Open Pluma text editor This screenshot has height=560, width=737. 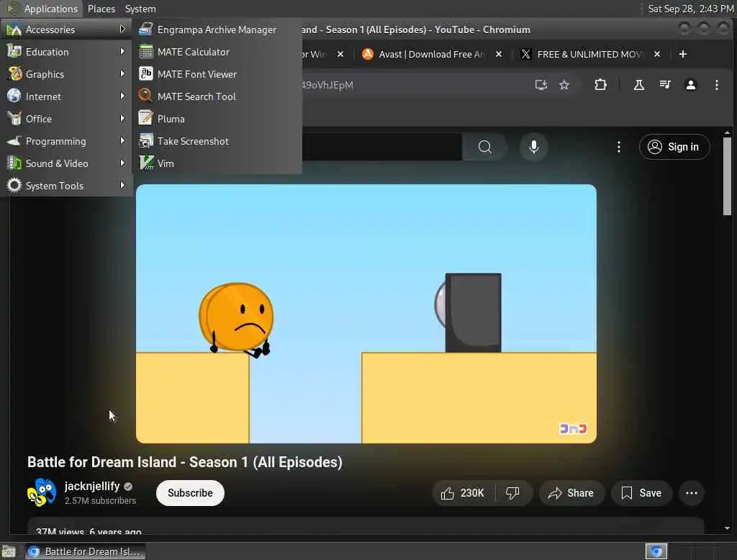[x=217, y=119]
